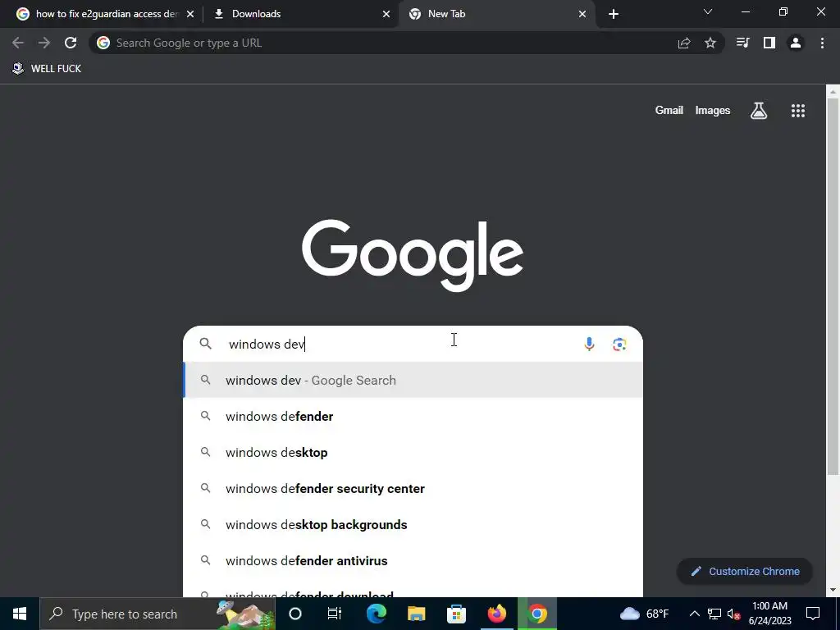Viewport: 840px width, 630px height.
Task: Open Gmail link
Action: pyautogui.click(x=669, y=111)
